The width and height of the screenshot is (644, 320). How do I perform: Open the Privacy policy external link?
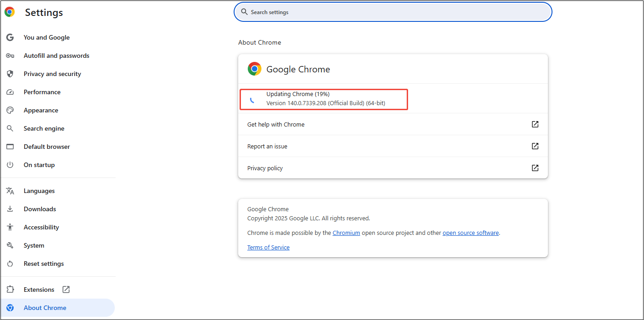(x=534, y=168)
